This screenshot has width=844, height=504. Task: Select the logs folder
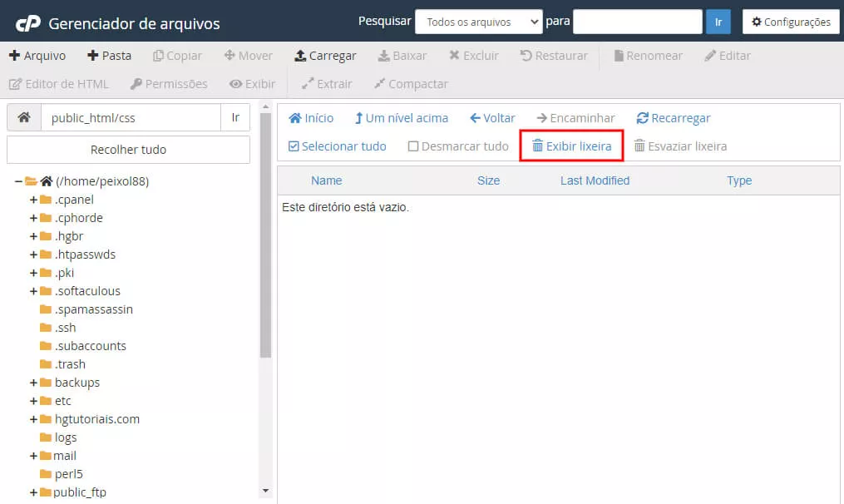pyautogui.click(x=58, y=437)
